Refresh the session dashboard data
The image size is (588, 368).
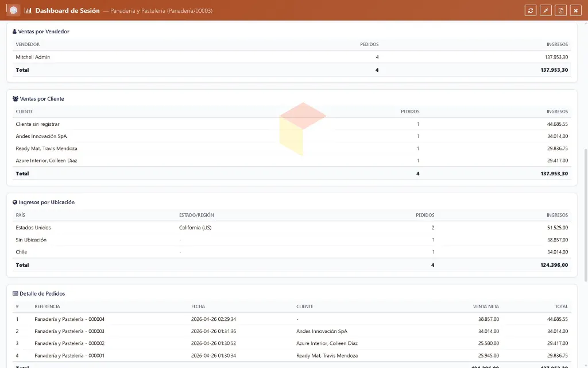(x=530, y=10)
